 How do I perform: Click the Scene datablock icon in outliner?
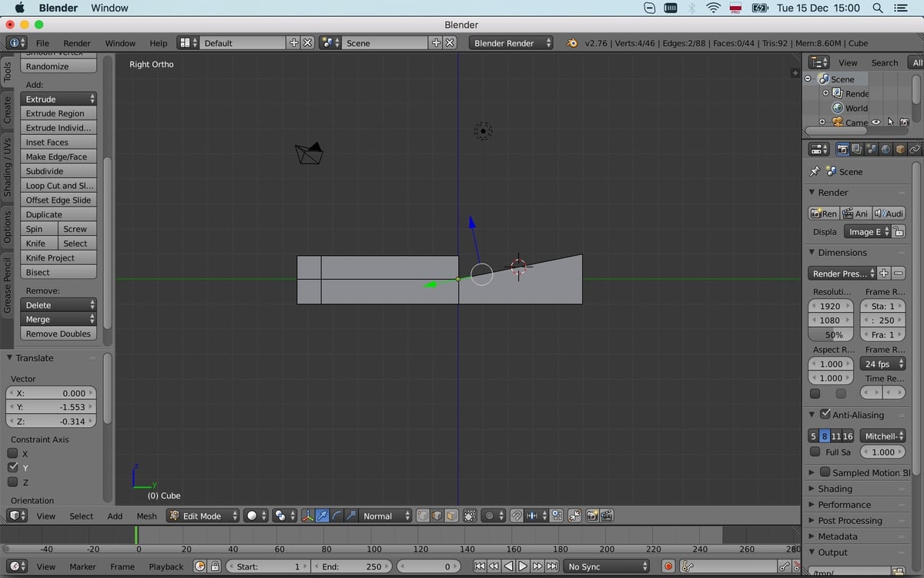[824, 79]
